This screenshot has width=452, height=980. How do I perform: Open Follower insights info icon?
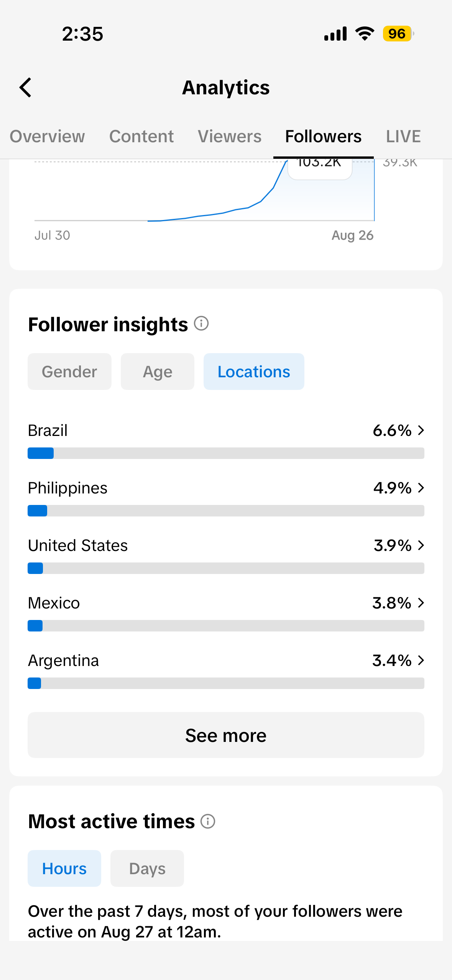tap(201, 323)
